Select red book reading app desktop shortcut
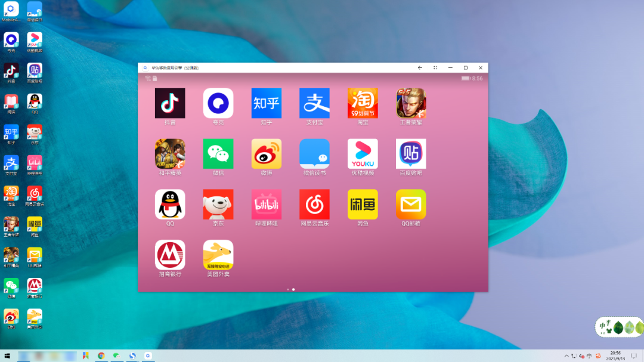The height and width of the screenshot is (362, 644). 11,104
